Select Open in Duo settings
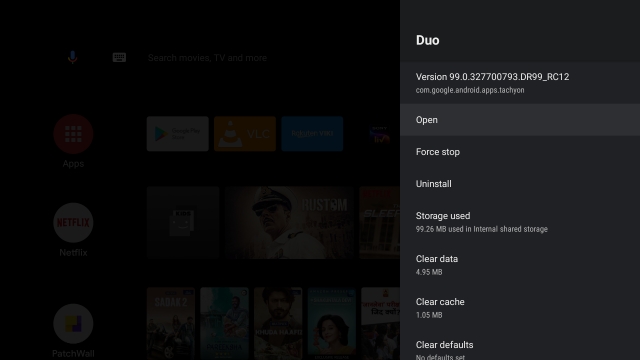 pos(520,120)
